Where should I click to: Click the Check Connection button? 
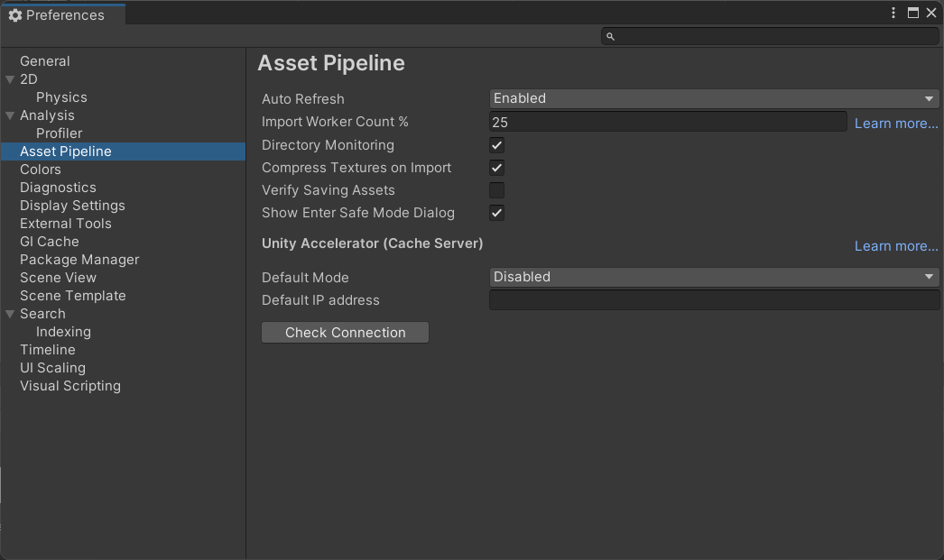tap(345, 332)
